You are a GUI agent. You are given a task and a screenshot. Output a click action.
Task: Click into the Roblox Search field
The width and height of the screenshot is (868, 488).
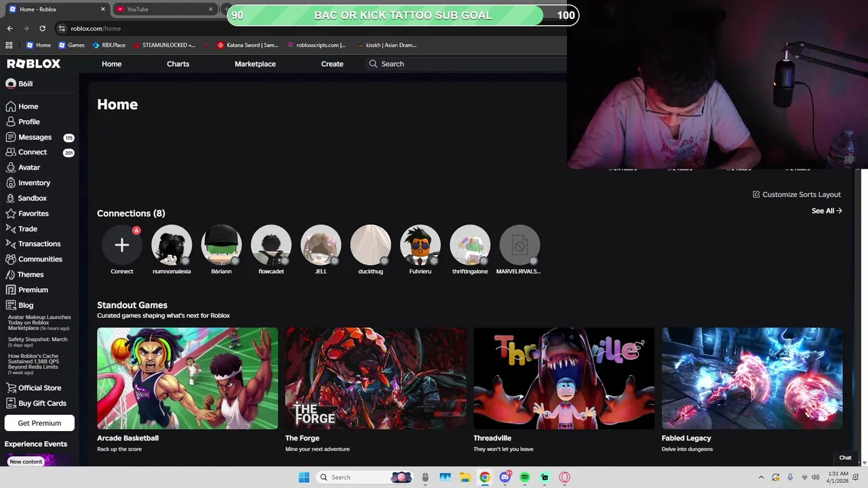(x=468, y=64)
